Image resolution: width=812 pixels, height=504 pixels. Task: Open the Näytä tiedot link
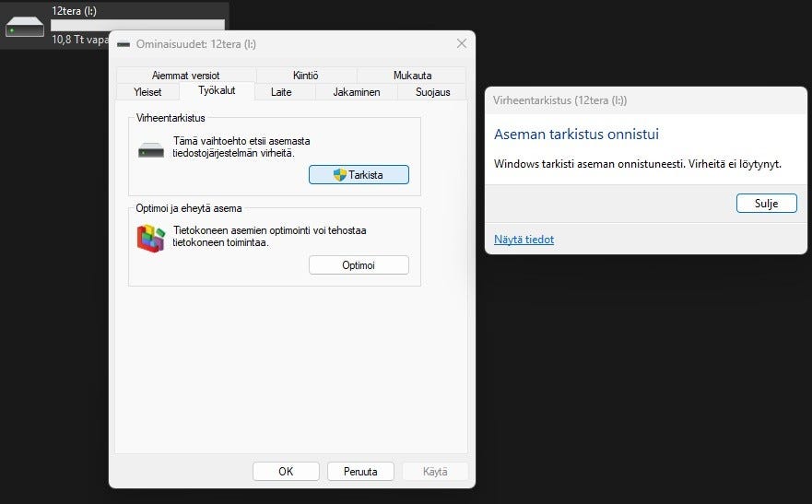pyautogui.click(x=524, y=240)
